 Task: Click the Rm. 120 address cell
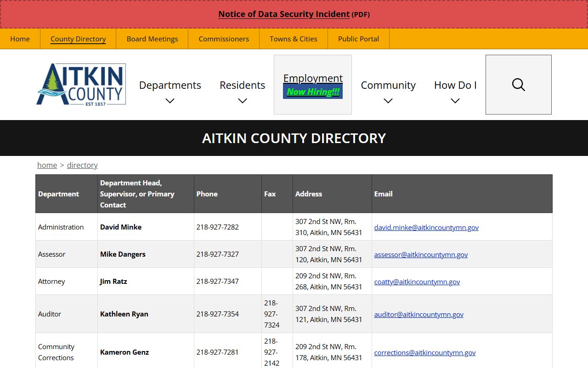(x=332, y=254)
